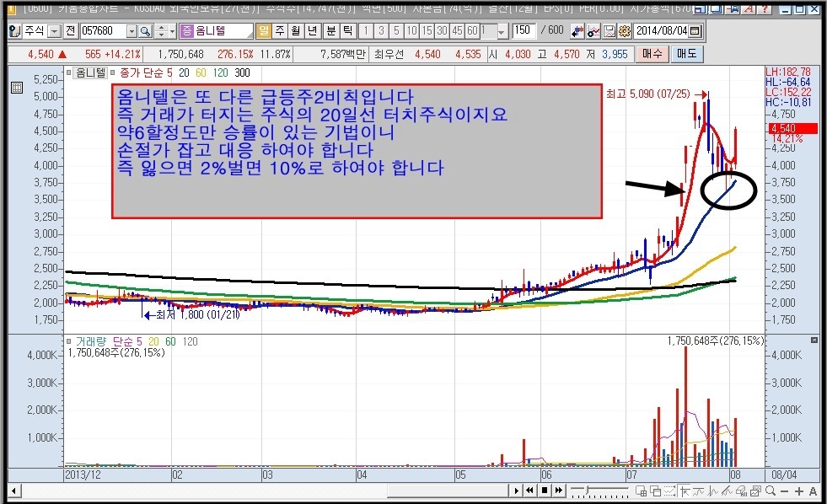Click the stop playback button
This screenshot has height=504, width=827.
click(545, 491)
